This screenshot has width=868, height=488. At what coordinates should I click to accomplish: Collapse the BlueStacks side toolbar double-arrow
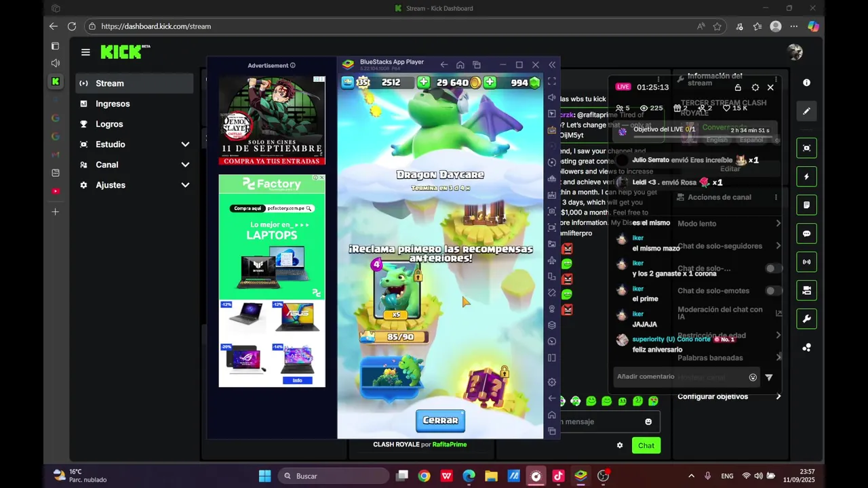click(x=552, y=65)
